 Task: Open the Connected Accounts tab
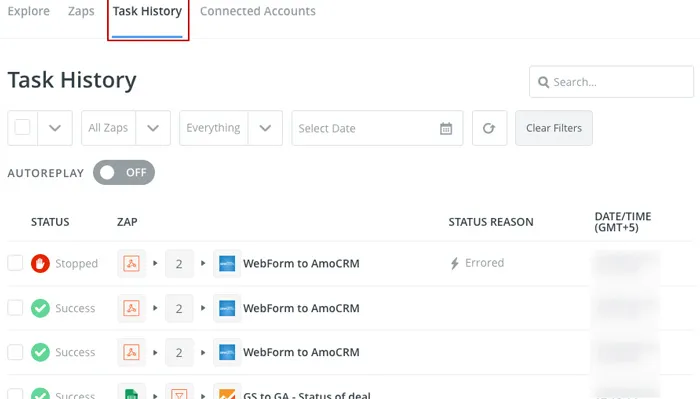(x=258, y=11)
